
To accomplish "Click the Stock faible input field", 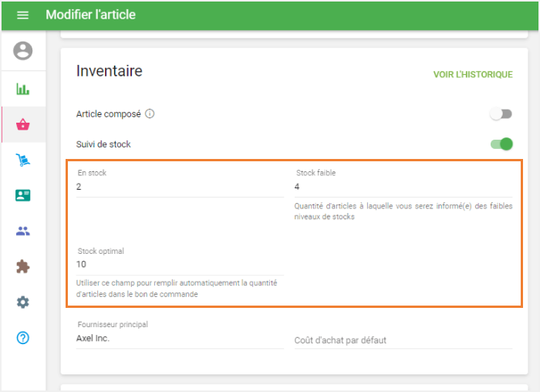I will click(x=403, y=188).
